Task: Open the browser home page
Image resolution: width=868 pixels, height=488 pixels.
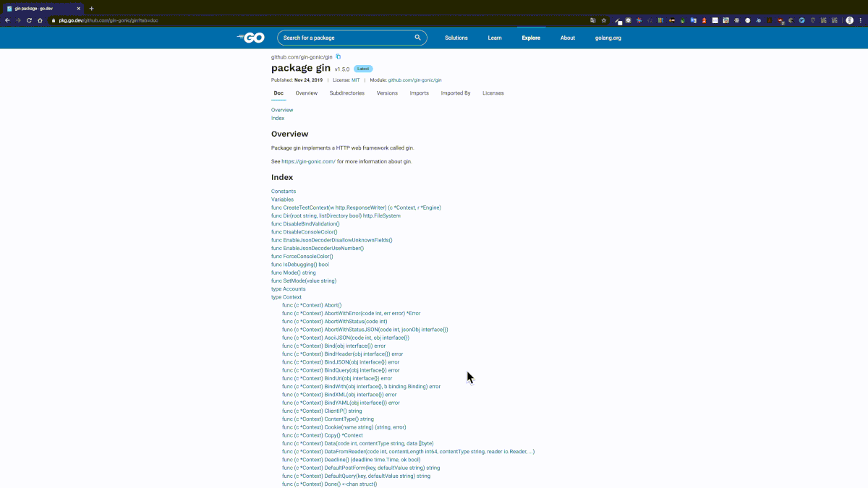Action: (x=40, y=20)
